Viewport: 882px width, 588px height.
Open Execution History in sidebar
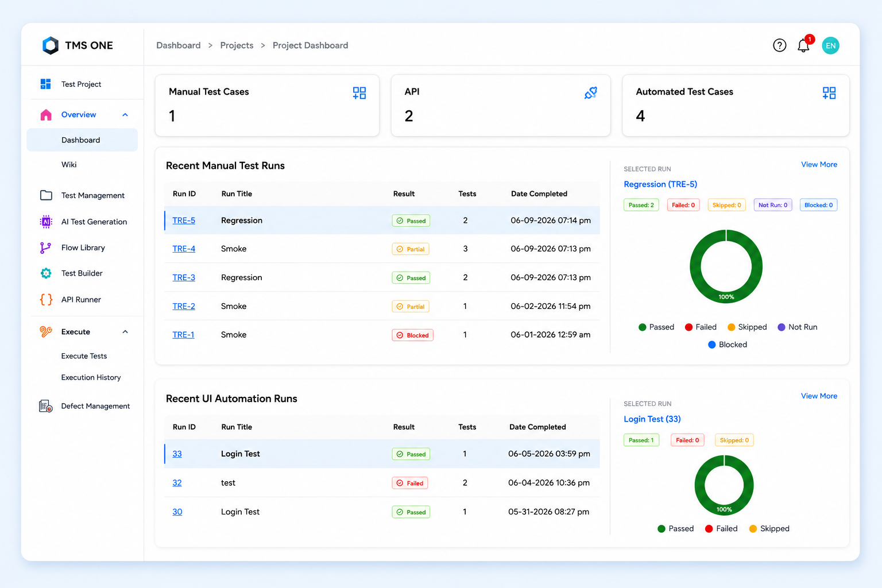point(91,377)
